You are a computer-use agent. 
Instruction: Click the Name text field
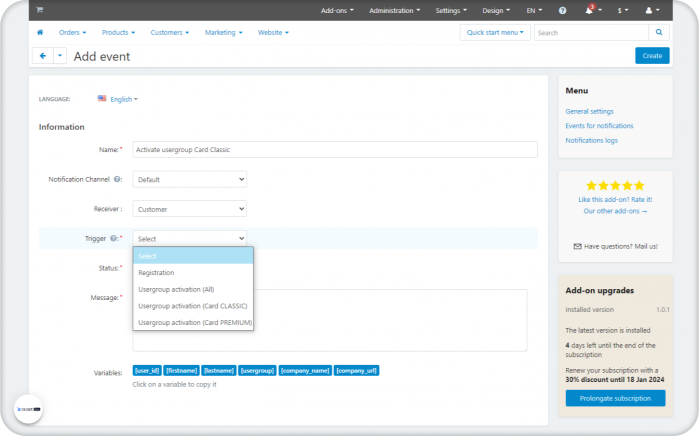coord(335,149)
